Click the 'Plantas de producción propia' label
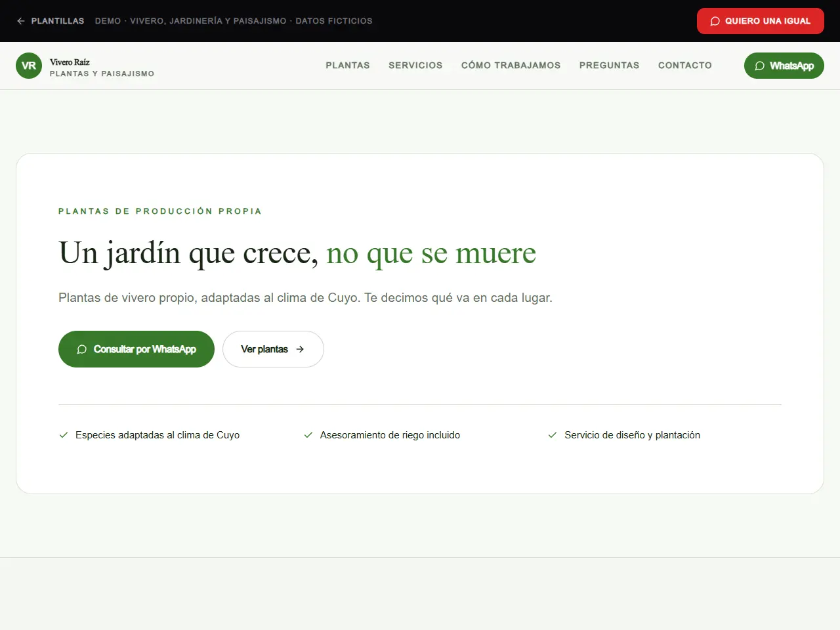The image size is (840, 630). (x=160, y=211)
